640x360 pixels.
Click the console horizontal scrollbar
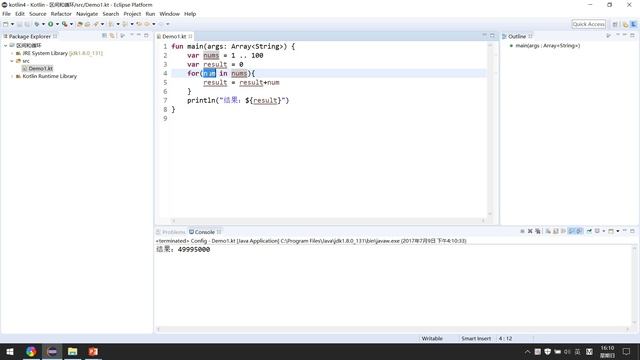pos(393,329)
